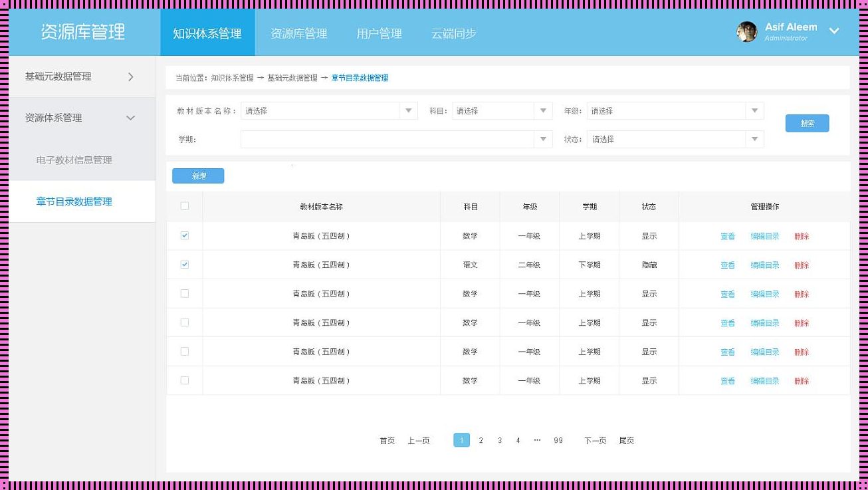Collapse the 资源体系管理 sidebar section
This screenshot has height=490, width=868.
[x=82, y=118]
